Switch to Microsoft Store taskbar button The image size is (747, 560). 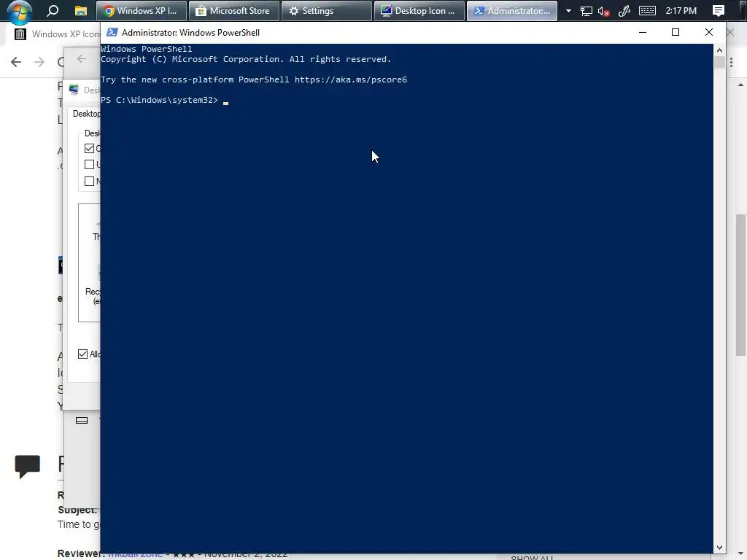(233, 10)
